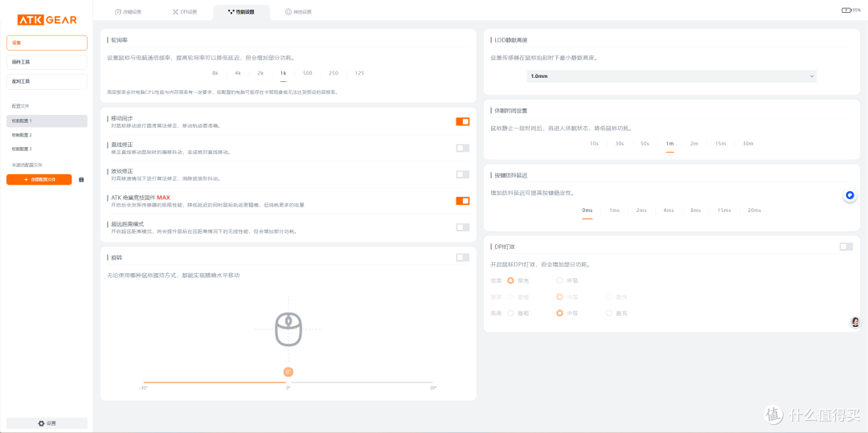Open the LOD height dropdown showing 1.0mm

coord(671,76)
